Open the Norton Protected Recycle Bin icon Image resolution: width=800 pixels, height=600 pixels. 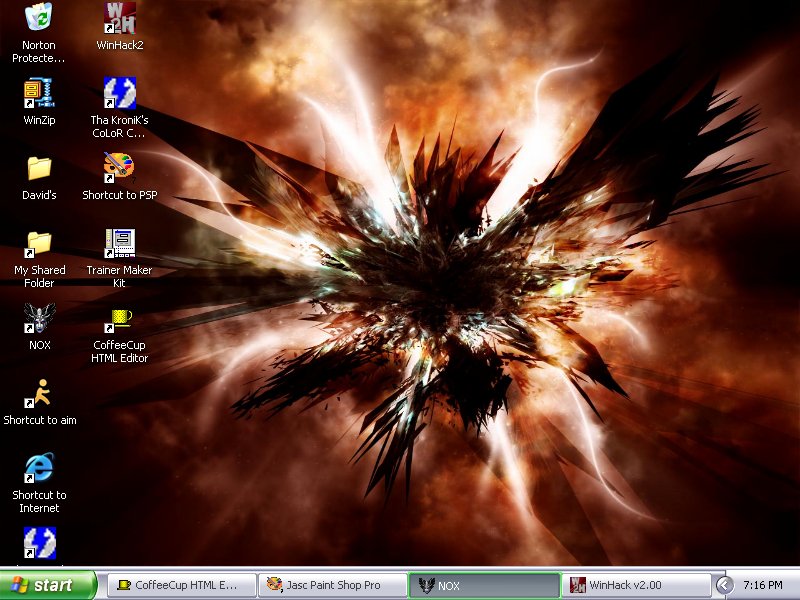tap(39, 17)
